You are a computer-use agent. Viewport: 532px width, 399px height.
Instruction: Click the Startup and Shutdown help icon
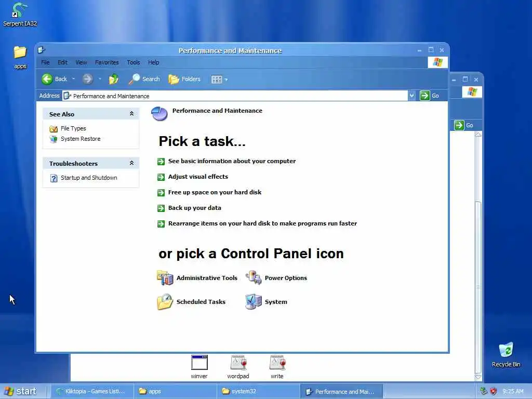click(x=54, y=178)
